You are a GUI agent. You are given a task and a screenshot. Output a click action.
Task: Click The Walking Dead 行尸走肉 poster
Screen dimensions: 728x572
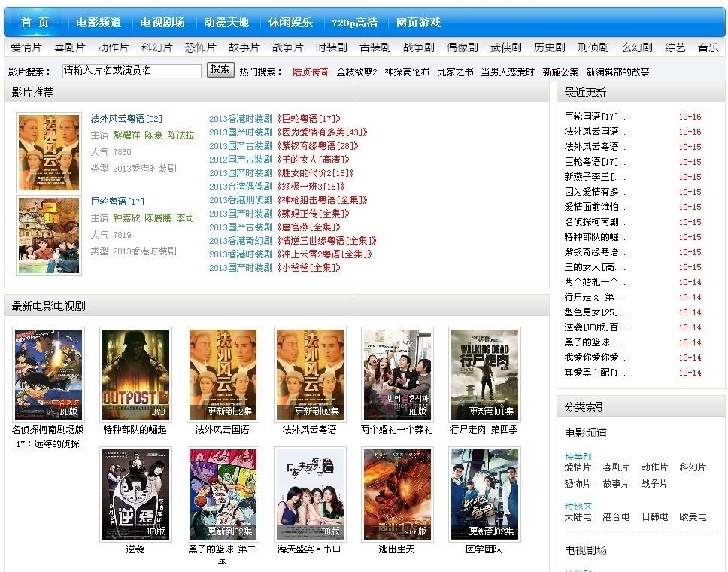tap(484, 374)
